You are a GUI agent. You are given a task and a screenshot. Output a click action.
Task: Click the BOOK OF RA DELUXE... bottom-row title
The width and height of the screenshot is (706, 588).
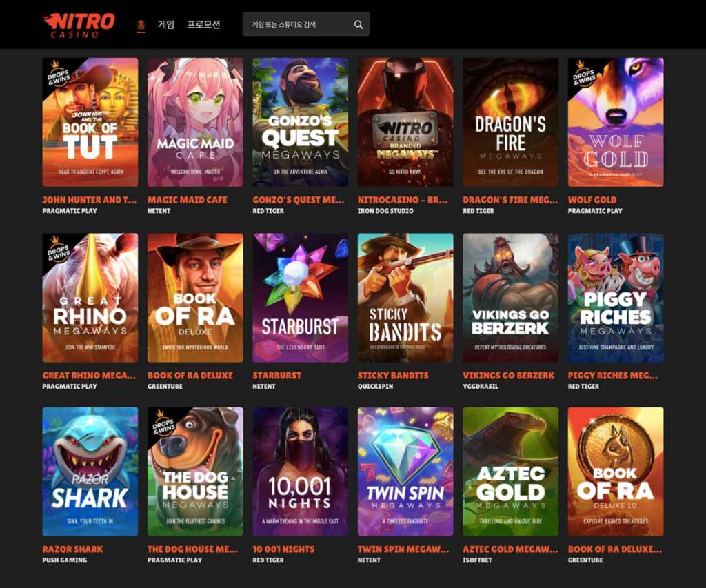click(x=614, y=549)
